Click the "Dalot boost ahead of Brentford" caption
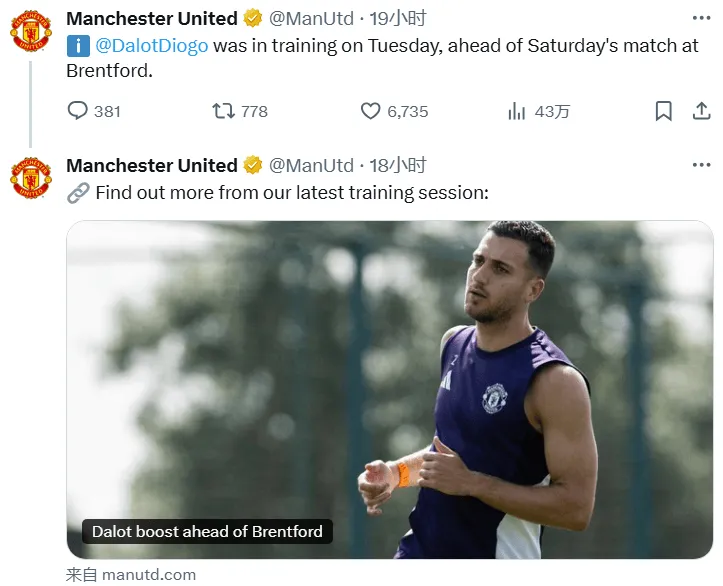 (x=207, y=532)
